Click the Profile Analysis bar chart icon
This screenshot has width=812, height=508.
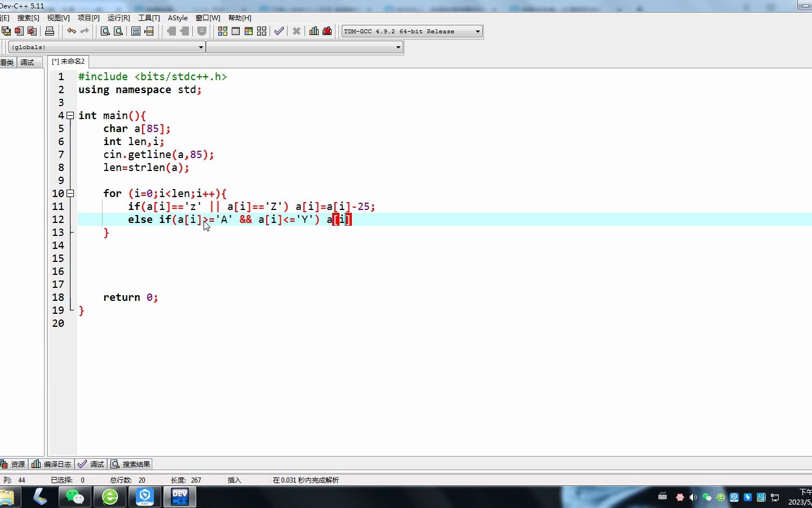(314, 31)
